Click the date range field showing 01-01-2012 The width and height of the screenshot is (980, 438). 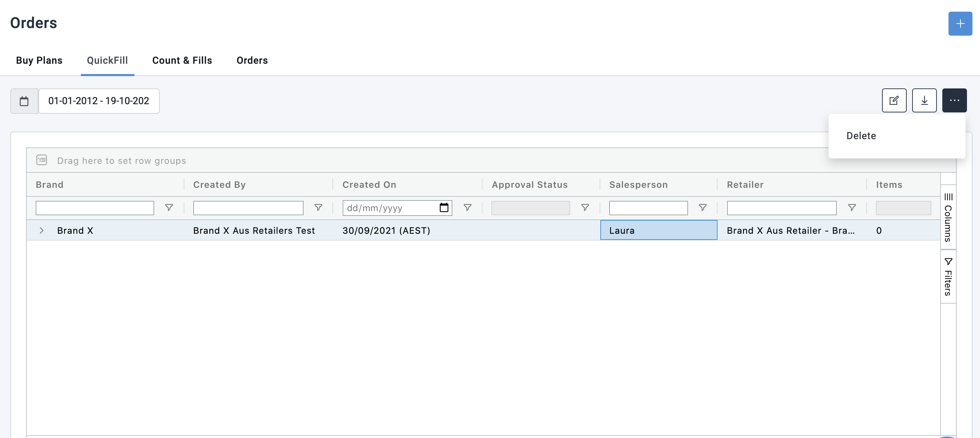point(99,101)
